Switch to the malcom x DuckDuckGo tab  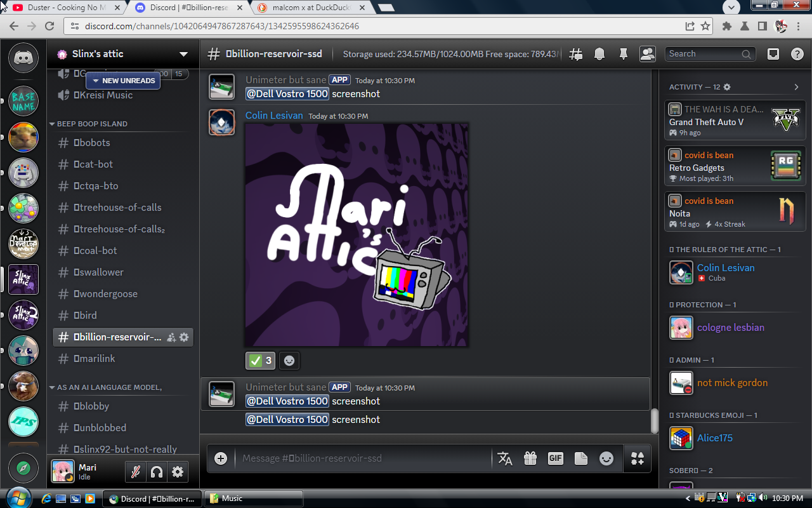click(304, 8)
